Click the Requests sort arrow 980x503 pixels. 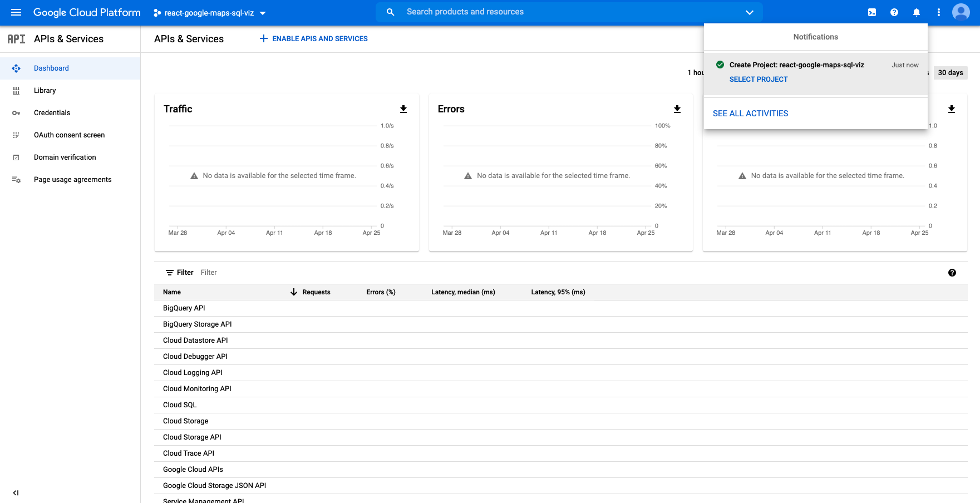point(294,292)
